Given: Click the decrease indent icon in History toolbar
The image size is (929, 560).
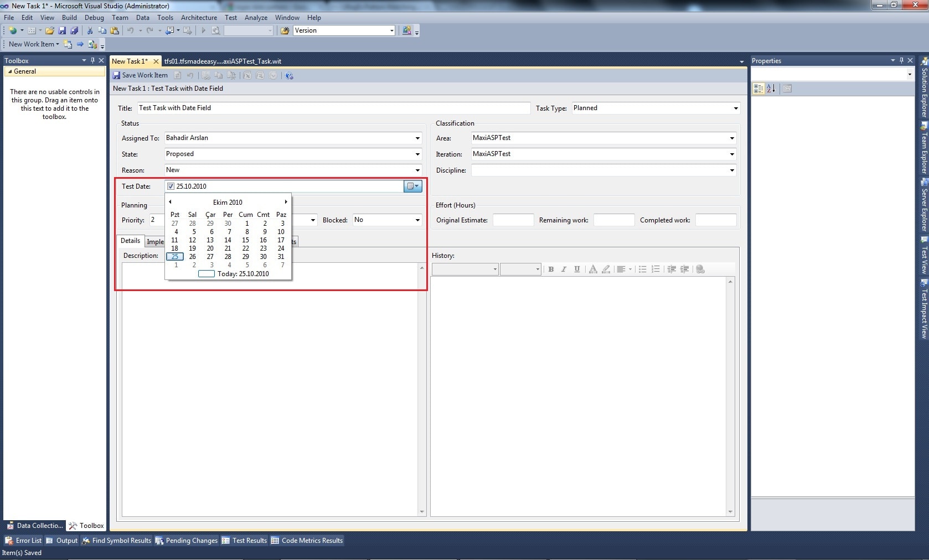Looking at the screenshot, I should click(672, 269).
